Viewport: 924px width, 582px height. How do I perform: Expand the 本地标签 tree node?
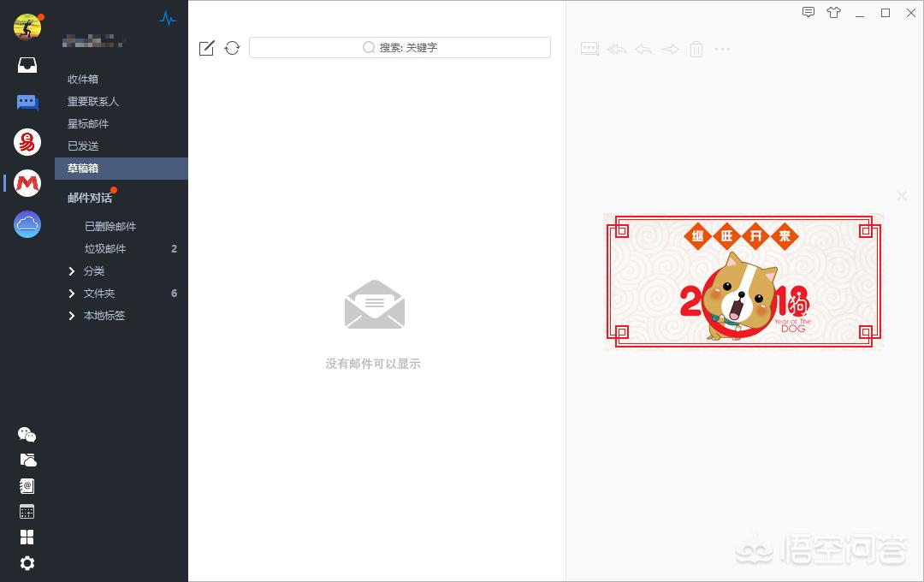point(72,316)
